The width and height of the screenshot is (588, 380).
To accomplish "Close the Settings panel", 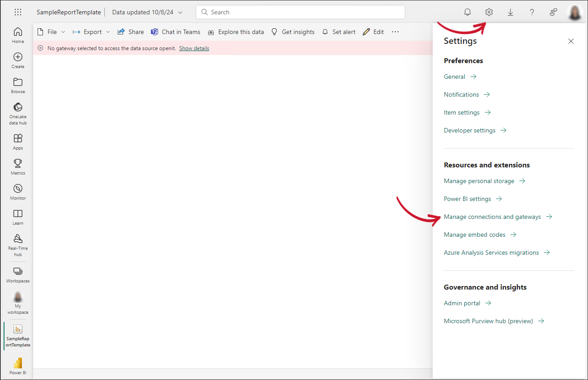I will [x=571, y=41].
